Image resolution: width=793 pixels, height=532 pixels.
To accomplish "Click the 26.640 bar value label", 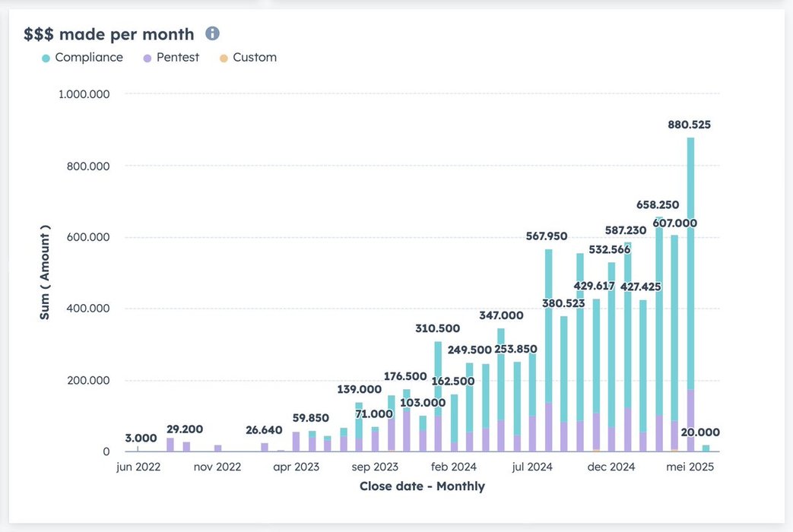I will [x=264, y=430].
